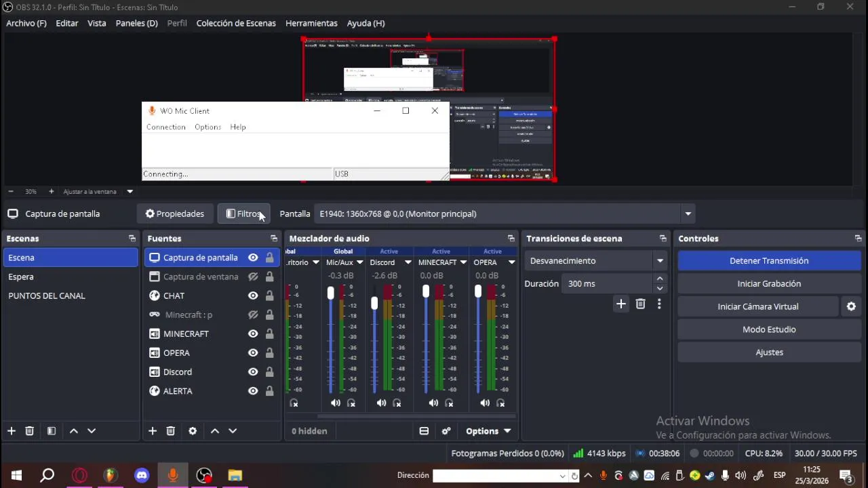The height and width of the screenshot is (488, 868).
Task: Open Mic/Aux channel dropdown arrow
Action: (x=359, y=262)
